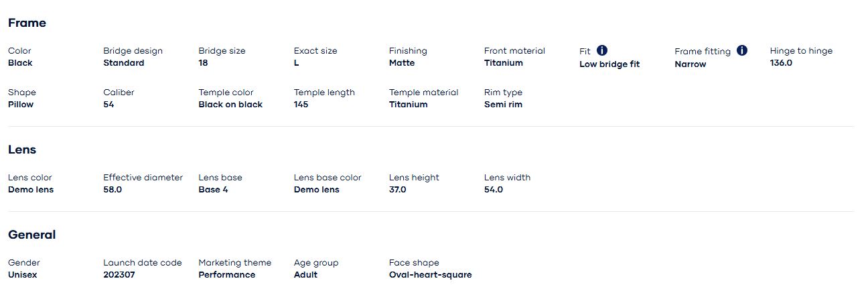
Task: Click the Frame fitting info icon
Action: tap(741, 50)
